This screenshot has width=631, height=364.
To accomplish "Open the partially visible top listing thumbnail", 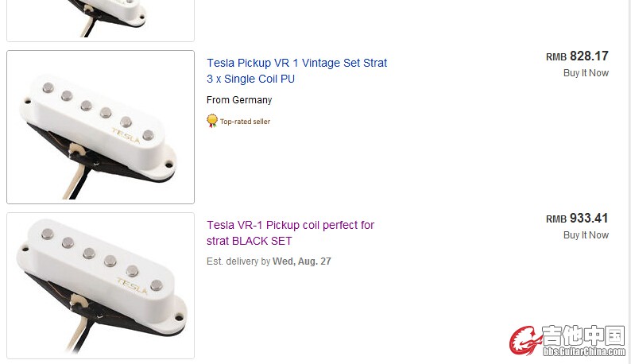I will coord(101,20).
